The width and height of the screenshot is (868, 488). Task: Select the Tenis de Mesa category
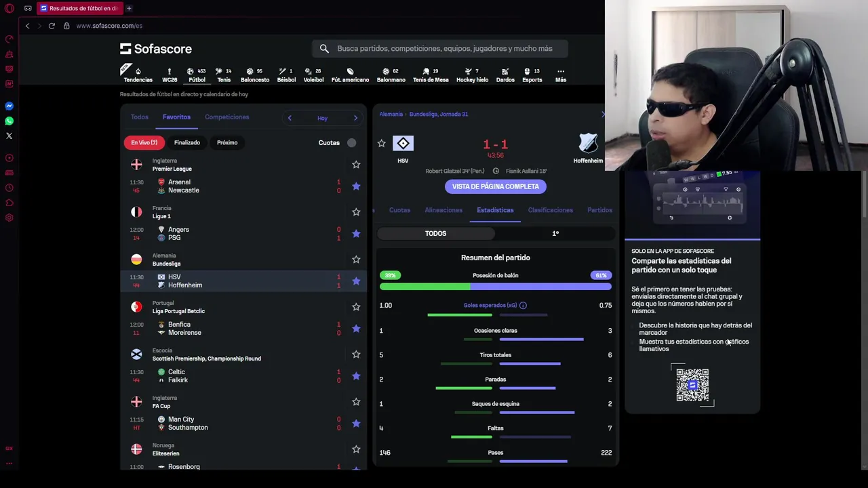(431, 75)
